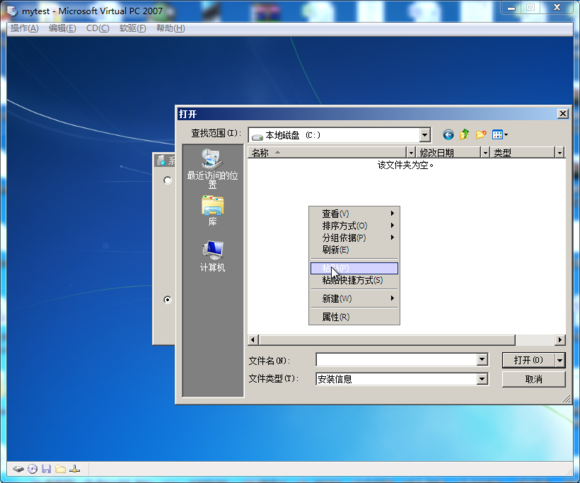Open the view menu grid icon

[500, 135]
